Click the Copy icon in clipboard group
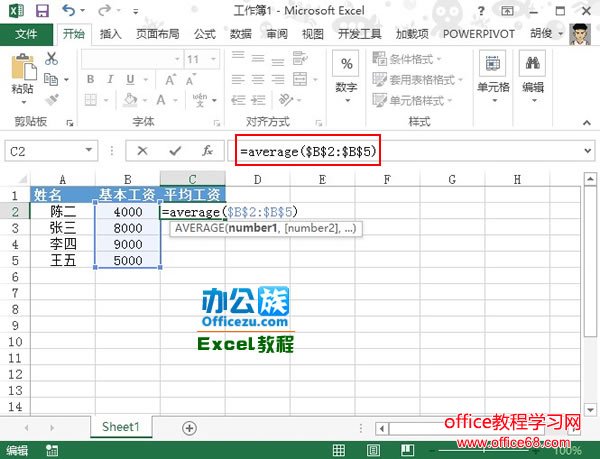The image size is (600, 459). [51, 80]
